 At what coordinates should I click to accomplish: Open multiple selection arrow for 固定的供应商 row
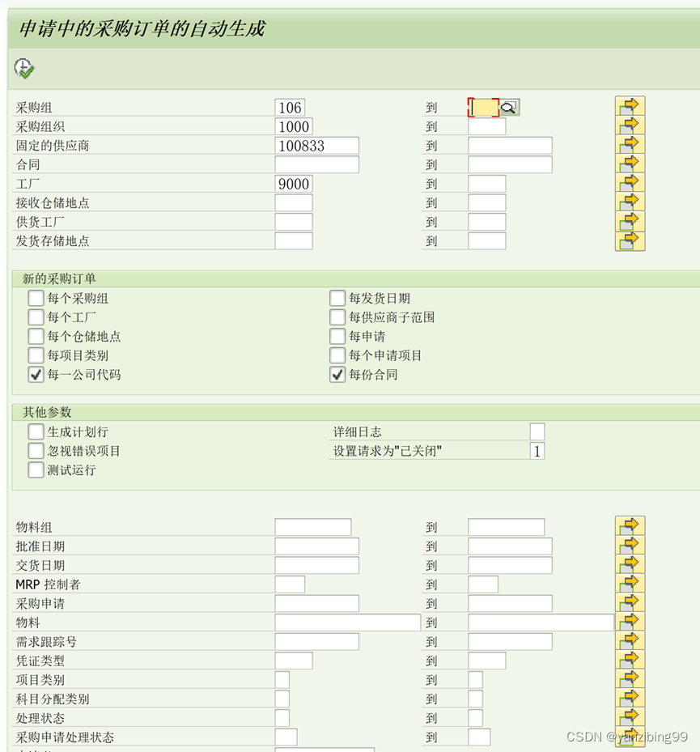pos(630,145)
